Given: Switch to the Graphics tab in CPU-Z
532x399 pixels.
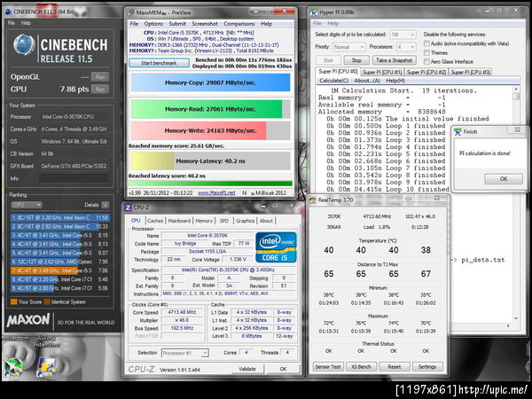Looking at the screenshot, I should 245,221.
